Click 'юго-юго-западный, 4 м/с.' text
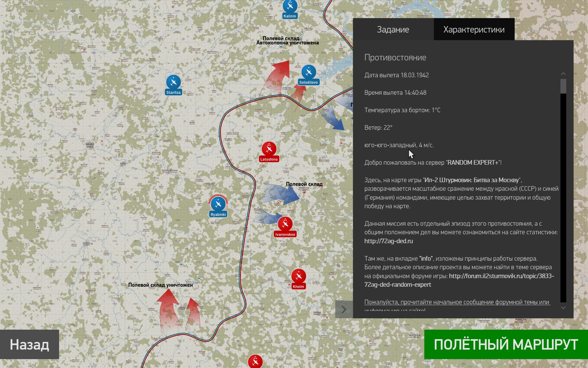Image resolution: width=588 pixels, height=368 pixels. pos(399,145)
